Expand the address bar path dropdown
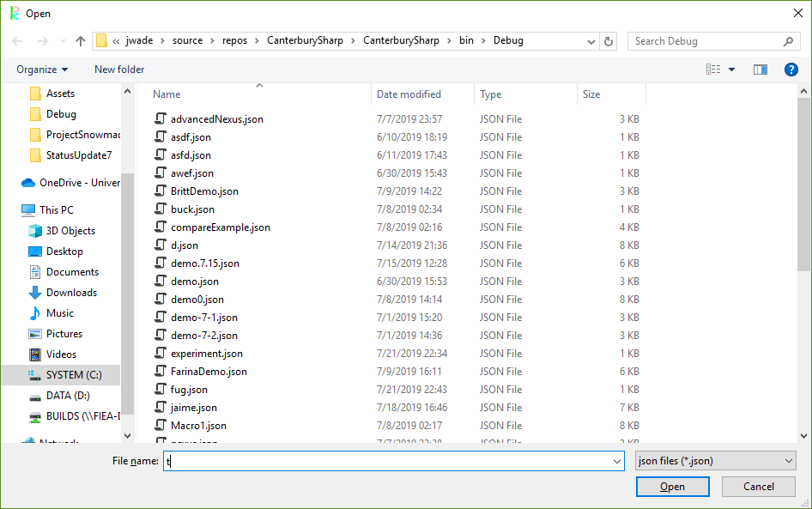812x509 pixels. click(x=591, y=41)
